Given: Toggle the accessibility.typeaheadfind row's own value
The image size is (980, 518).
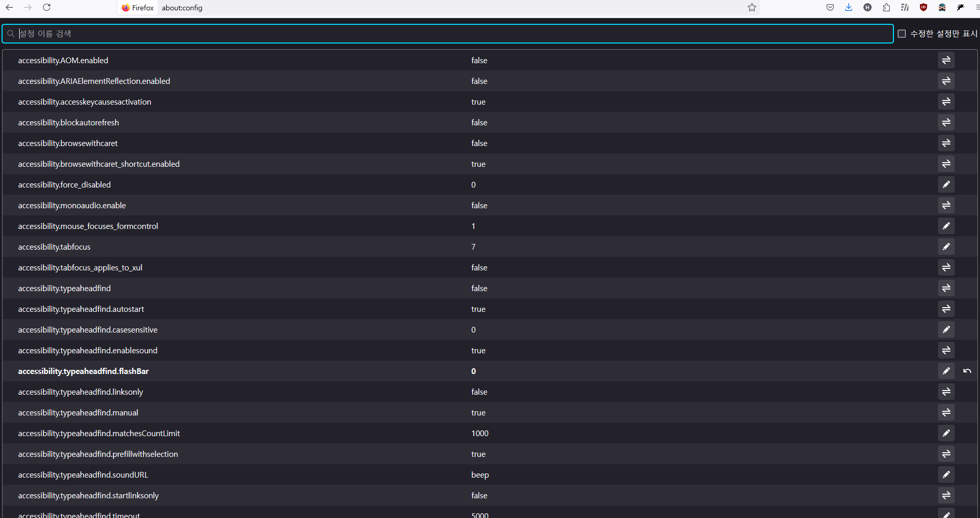Looking at the screenshot, I should pos(946,288).
